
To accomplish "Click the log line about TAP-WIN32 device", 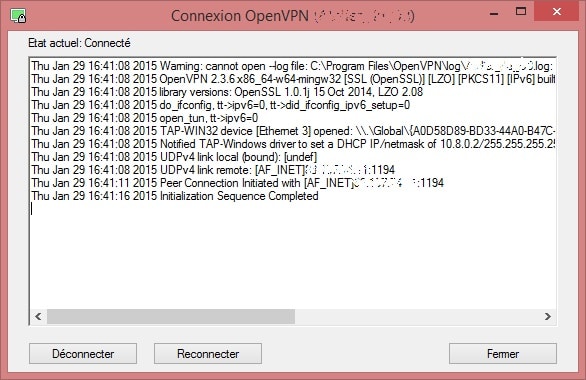I will coord(293,131).
